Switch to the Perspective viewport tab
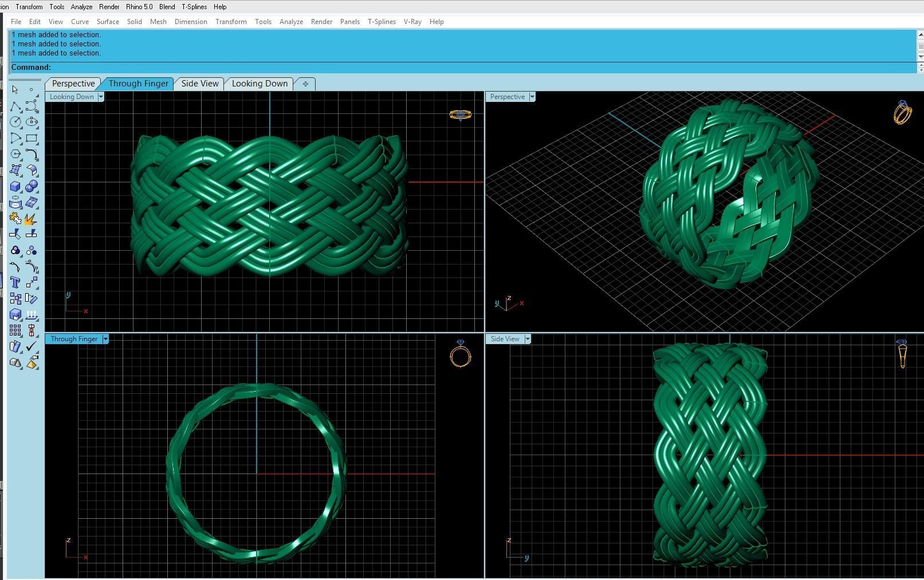Screen dimensions: 924x580 coord(73,84)
